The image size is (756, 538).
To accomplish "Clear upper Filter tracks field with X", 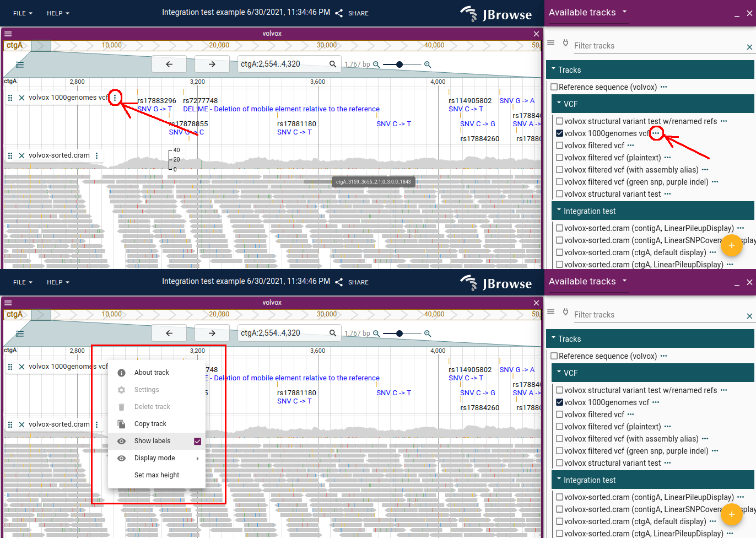I will 749,47.
